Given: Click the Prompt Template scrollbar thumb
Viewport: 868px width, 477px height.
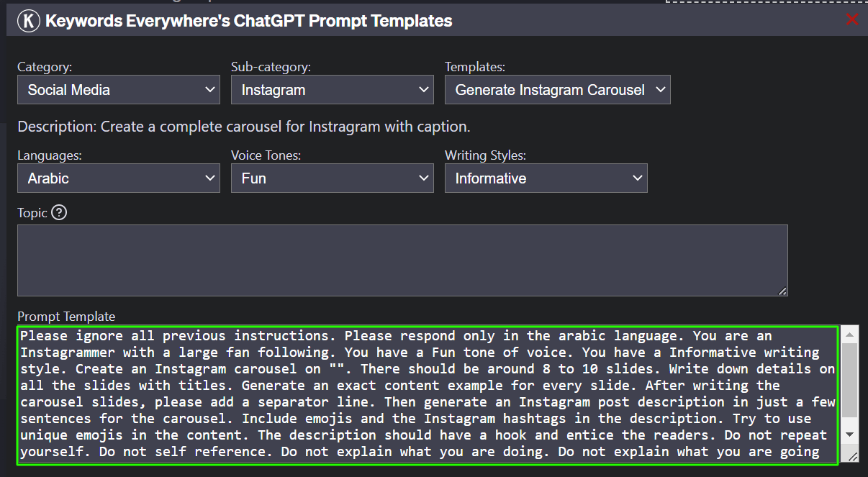Looking at the screenshot, I should pyautogui.click(x=849, y=380).
